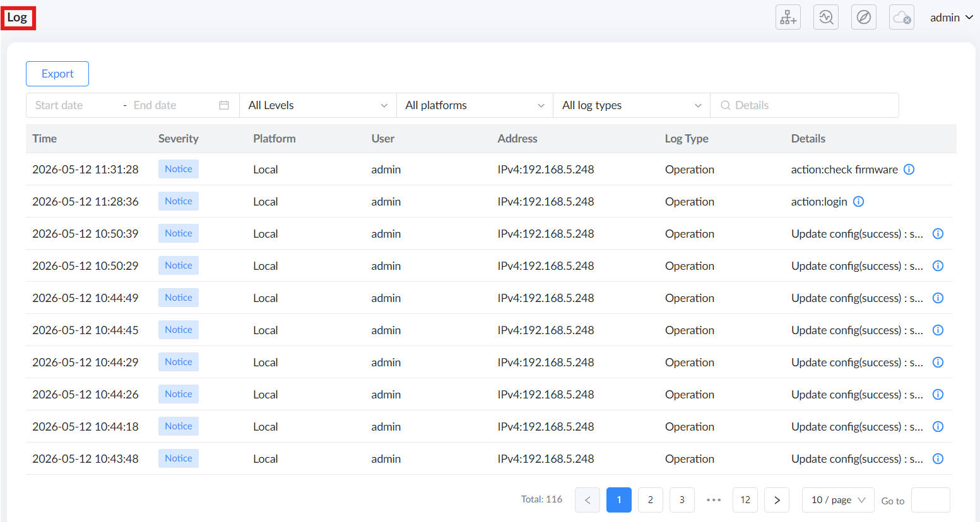Focus the Details search field
The width and height of the screenshot is (980, 522).
coord(805,105)
